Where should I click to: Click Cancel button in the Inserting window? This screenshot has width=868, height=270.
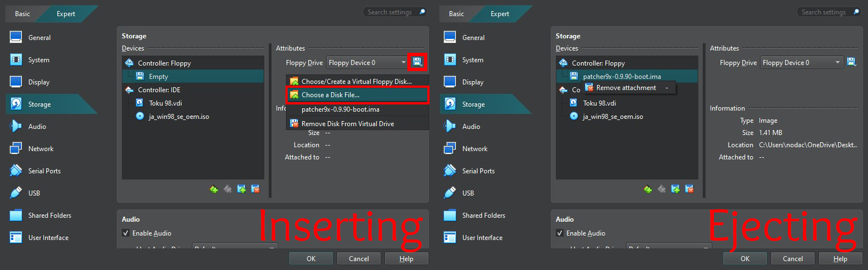[x=359, y=258]
